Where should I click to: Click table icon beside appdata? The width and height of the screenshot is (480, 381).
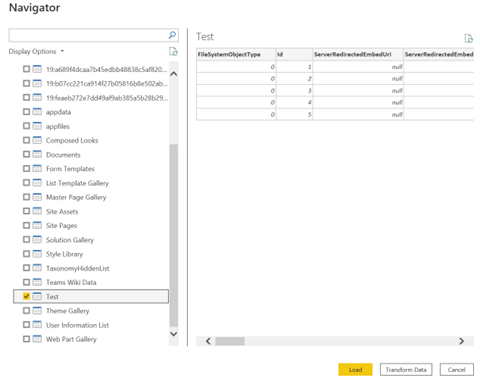click(x=37, y=112)
